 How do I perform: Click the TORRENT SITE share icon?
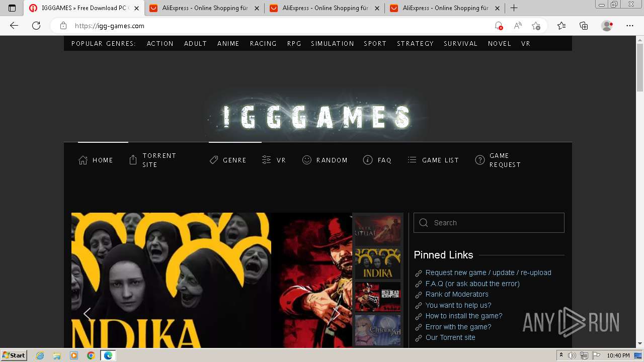[x=133, y=160]
